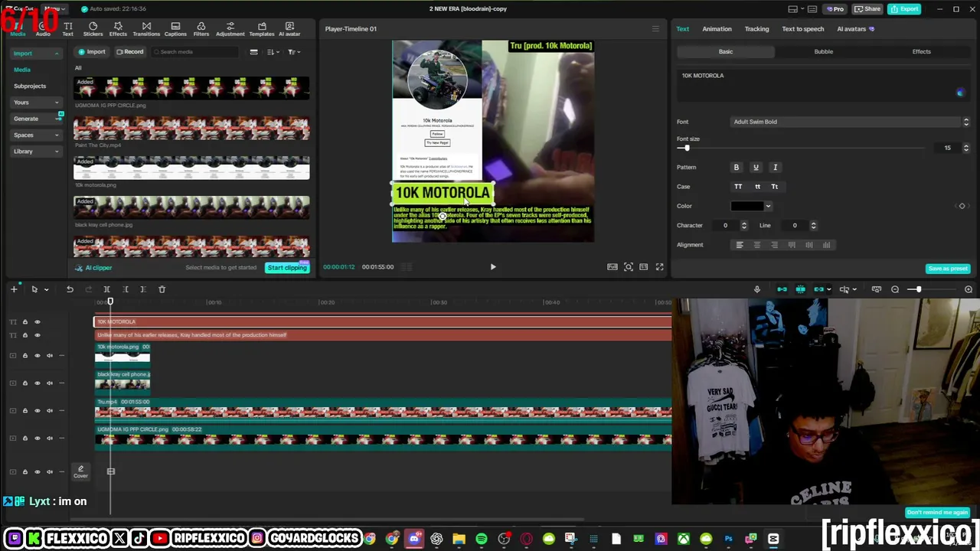
Task: Open the AI avatar panel
Action: (289, 29)
